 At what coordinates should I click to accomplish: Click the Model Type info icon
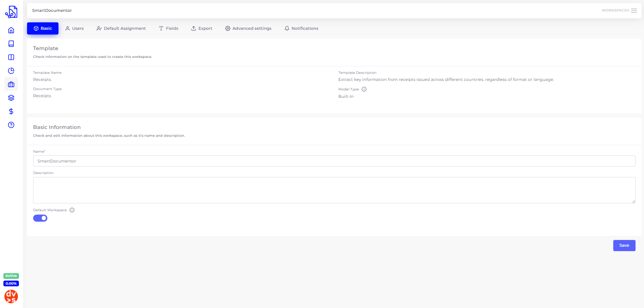point(364,89)
